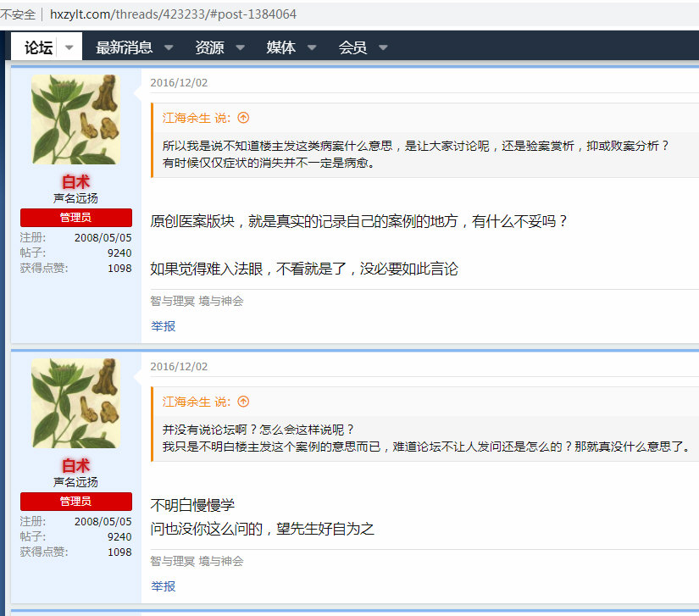Screen dimensions: 699x616
Task: Expand the 资源 dropdown arrow
Action: (240, 47)
